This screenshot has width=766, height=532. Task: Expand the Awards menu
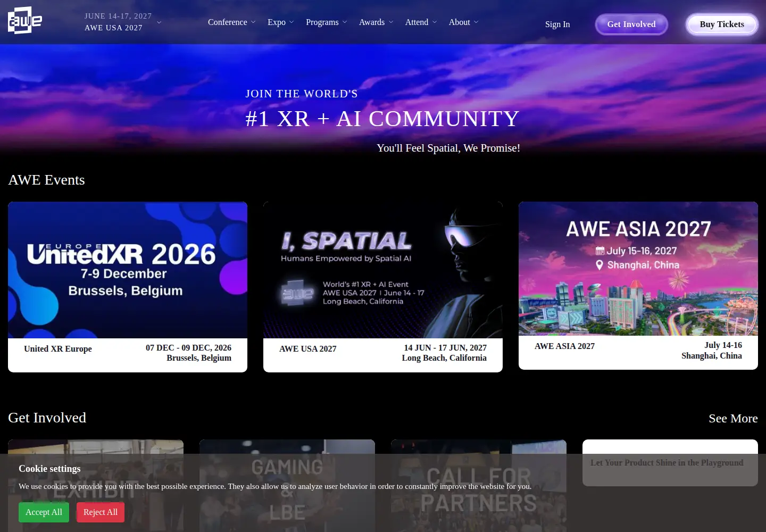[x=376, y=22]
